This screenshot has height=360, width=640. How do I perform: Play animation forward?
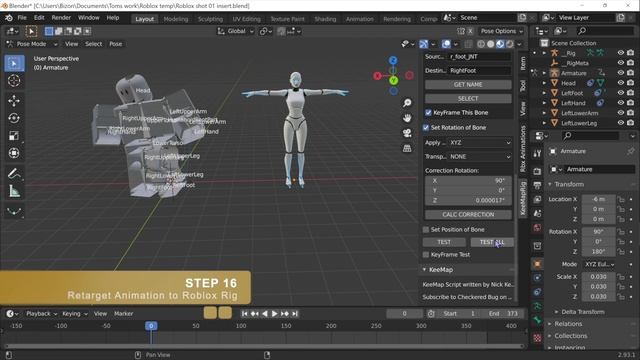(275, 313)
